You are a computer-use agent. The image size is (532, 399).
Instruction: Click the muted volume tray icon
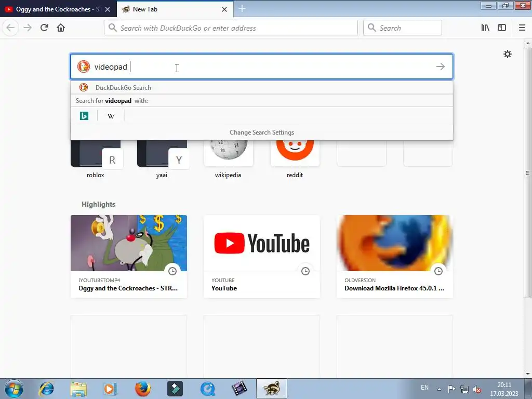pyautogui.click(x=477, y=389)
